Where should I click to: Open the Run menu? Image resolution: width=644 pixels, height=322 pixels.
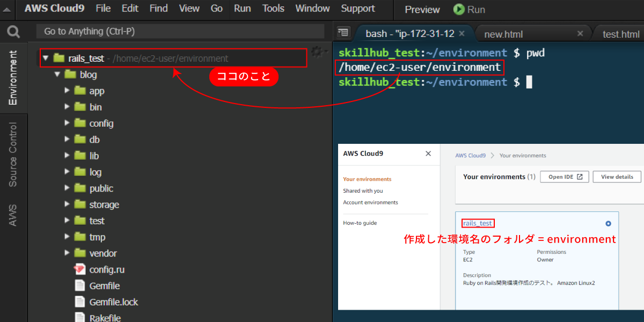[243, 9]
